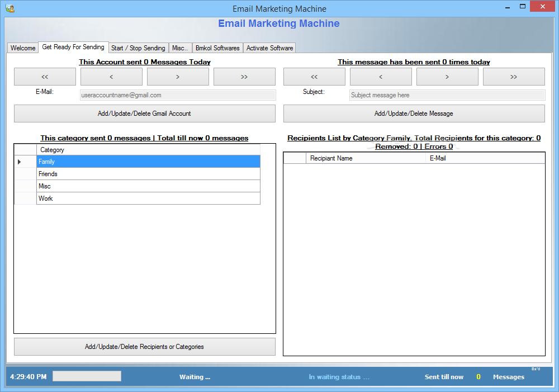
Task: Open the Misc.. tab
Action: pyautogui.click(x=180, y=48)
